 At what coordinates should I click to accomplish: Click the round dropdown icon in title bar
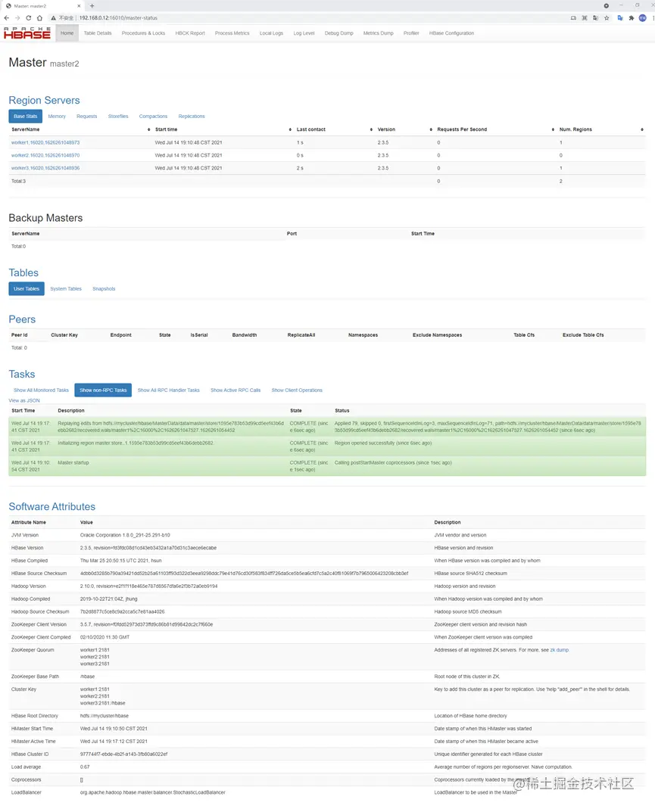(607, 6)
